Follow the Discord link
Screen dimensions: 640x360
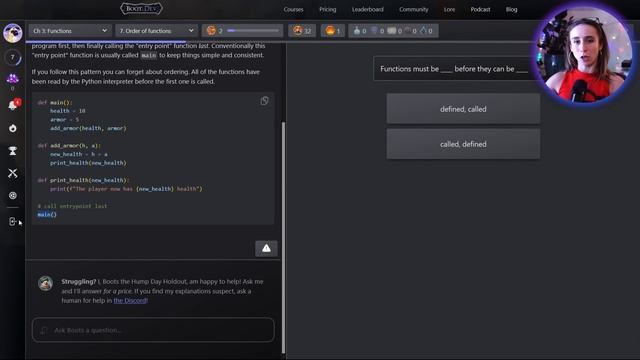130,300
